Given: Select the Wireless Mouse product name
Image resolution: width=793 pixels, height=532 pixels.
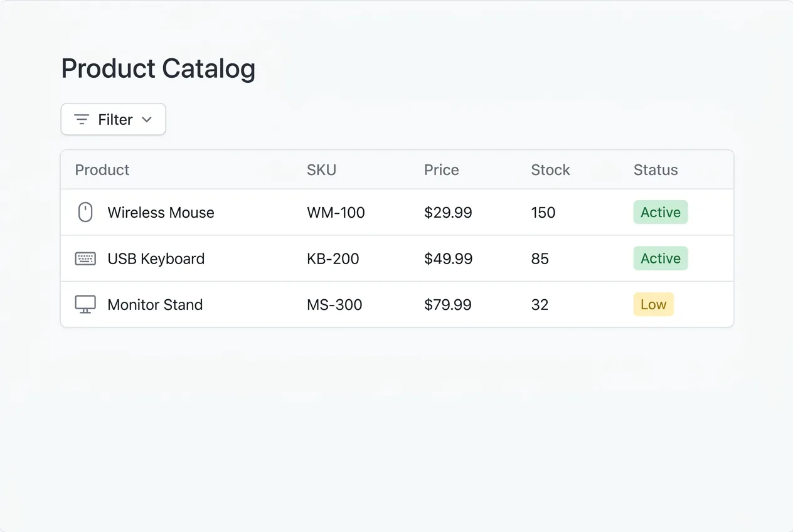Looking at the screenshot, I should [161, 212].
